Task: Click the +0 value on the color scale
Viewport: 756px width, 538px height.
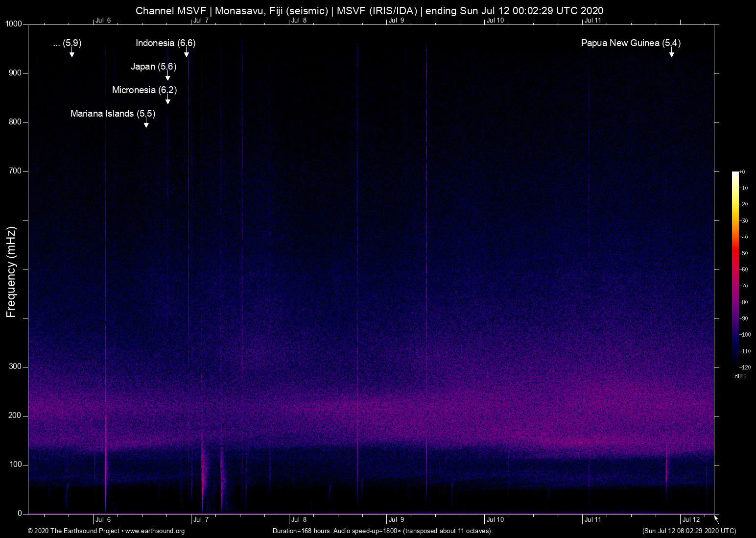Action: pyautogui.click(x=742, y=172)
